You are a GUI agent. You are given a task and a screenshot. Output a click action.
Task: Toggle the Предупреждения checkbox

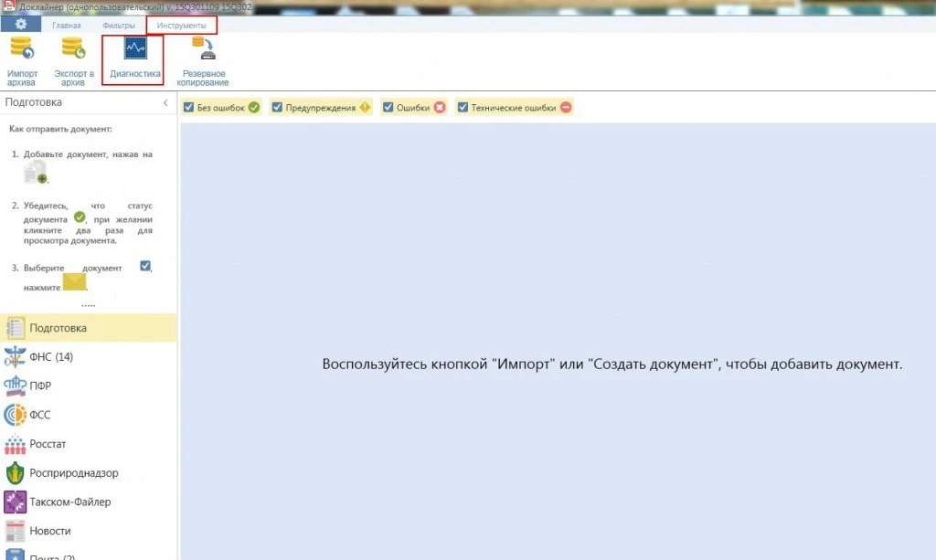coord(277,108)
